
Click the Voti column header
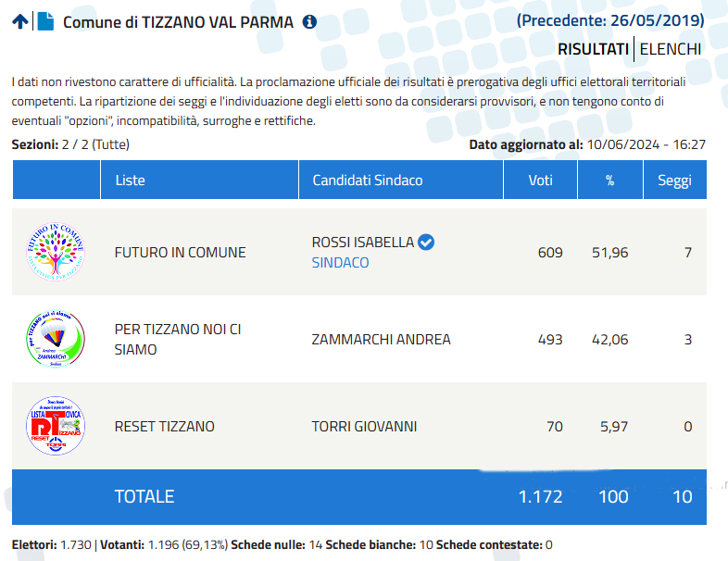[540, 180]
